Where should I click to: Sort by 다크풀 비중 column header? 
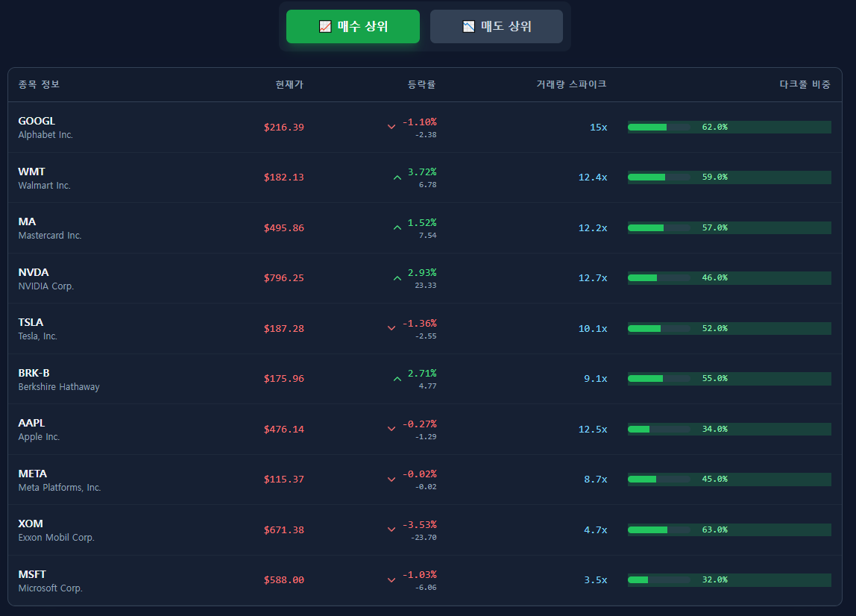(x=805, y=84)
